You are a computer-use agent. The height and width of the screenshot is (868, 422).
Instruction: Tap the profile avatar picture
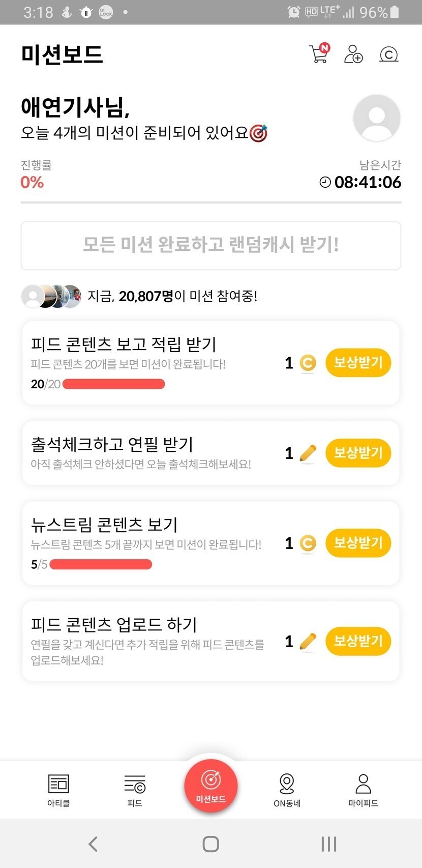tap(377, 118)
